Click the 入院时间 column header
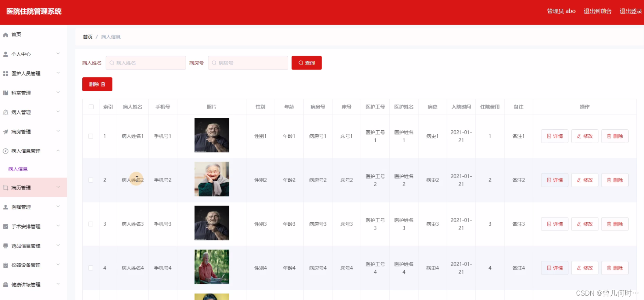This screenshot has height=300, width=644. (x=461, y=107)
